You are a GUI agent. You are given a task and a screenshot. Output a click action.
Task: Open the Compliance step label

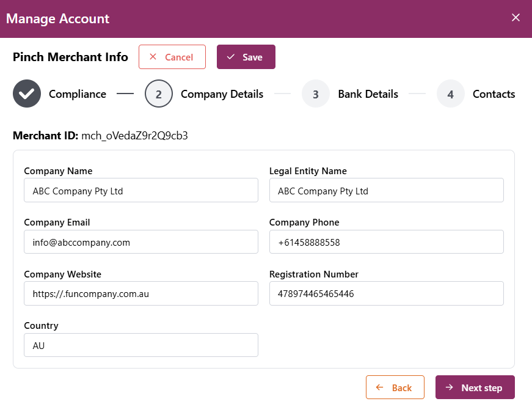coord(78,94)
